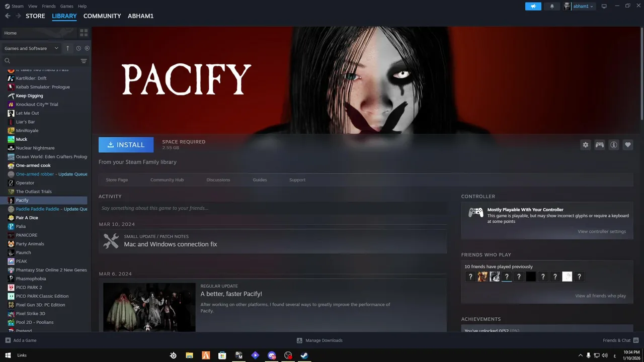
Task: Open A better, faster Pacify! update
Action: pos(231,294)
